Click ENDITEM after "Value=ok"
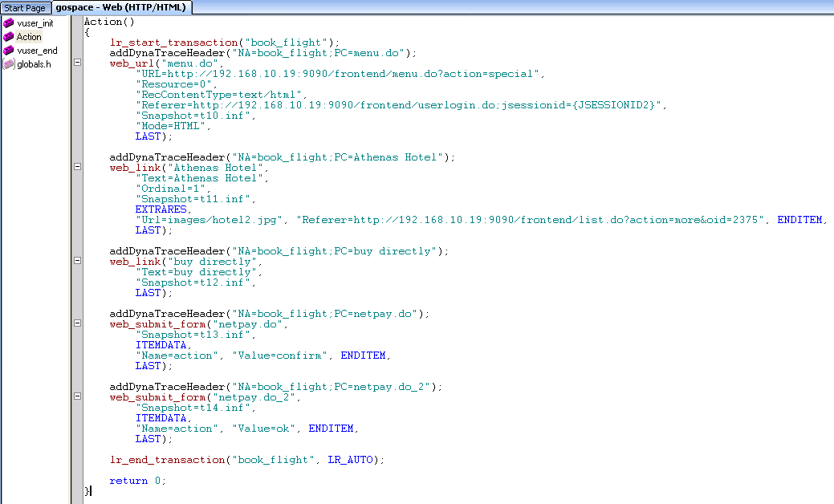Image resolution: width=834 pixels, height=504 pixels. coord(331,429)
